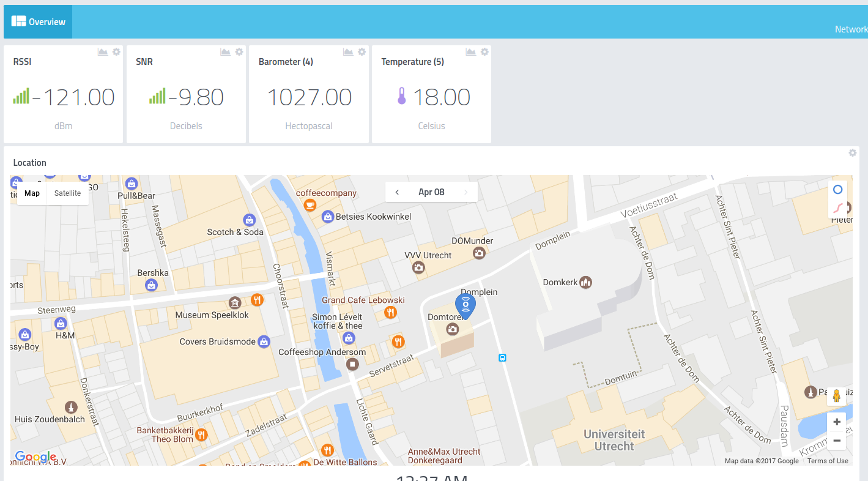
Task: Click Scotch & Soda shop icon
Action: pos(249,220)
